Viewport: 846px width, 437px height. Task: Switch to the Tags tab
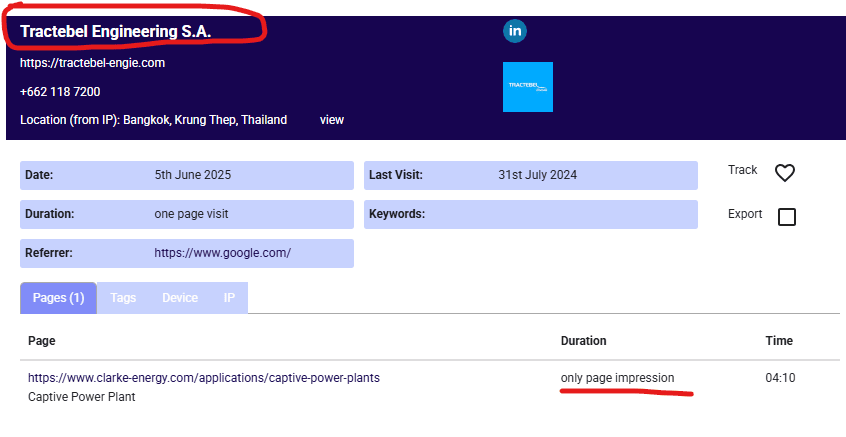(x=123, y=298)
